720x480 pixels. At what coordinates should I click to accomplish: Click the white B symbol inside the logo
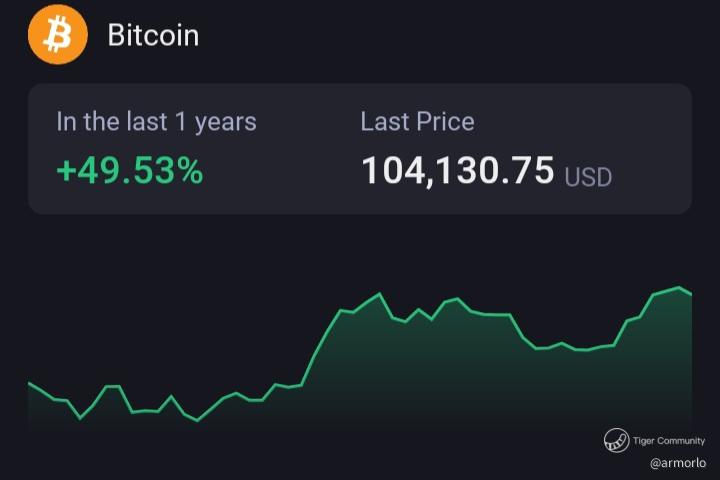[58, 34]
